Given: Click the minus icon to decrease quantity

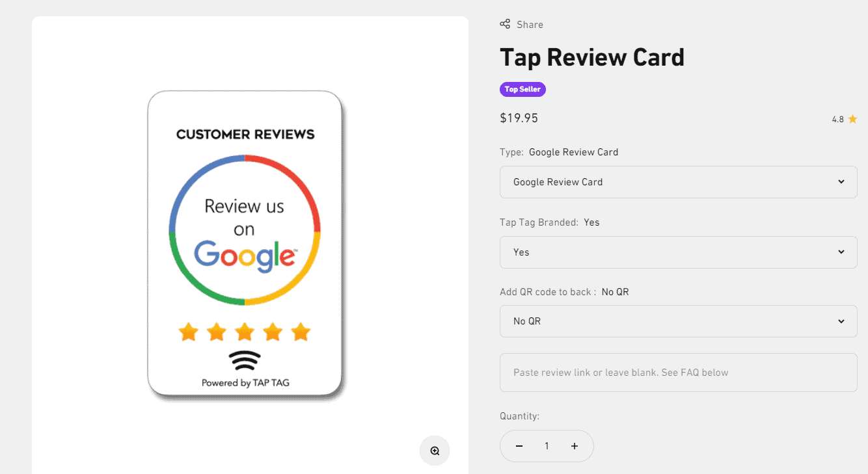Looking at the screenshot, I should click(x=519, y=446).
